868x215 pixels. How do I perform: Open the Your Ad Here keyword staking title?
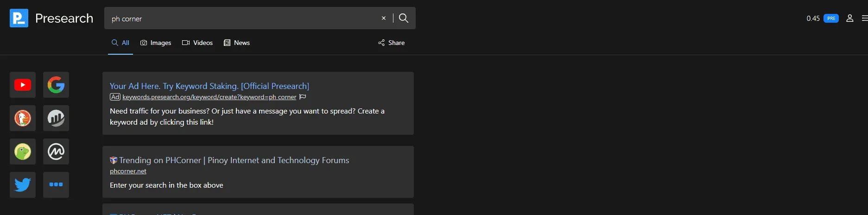pos(209,86)
